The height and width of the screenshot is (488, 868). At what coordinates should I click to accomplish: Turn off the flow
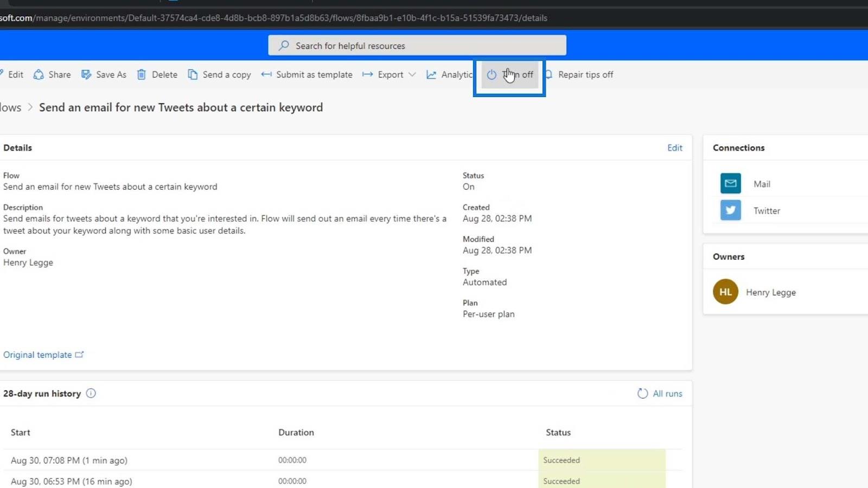[x=509, y=75]
